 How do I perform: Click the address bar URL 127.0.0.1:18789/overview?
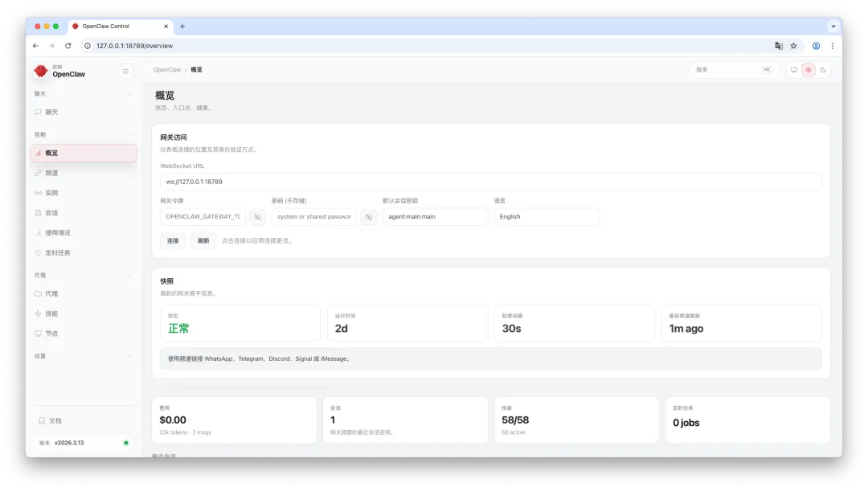pos(134,46)
